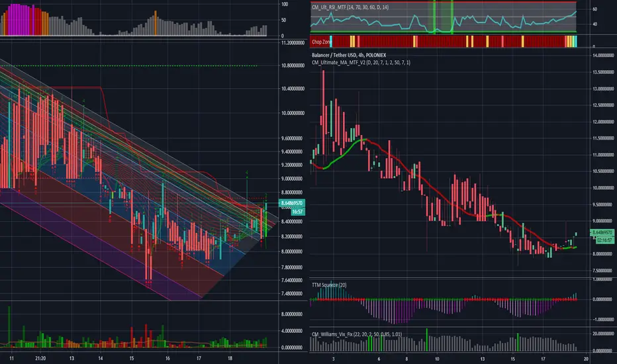Click the 8.80000000 price axis label
617x364 pixels.
[292, 193]
